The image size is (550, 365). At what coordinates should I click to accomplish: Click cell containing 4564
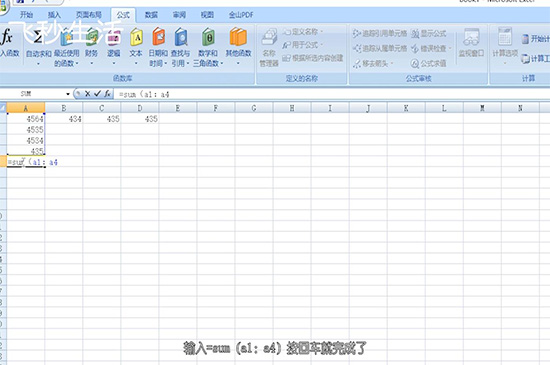(x=26, y=119)
